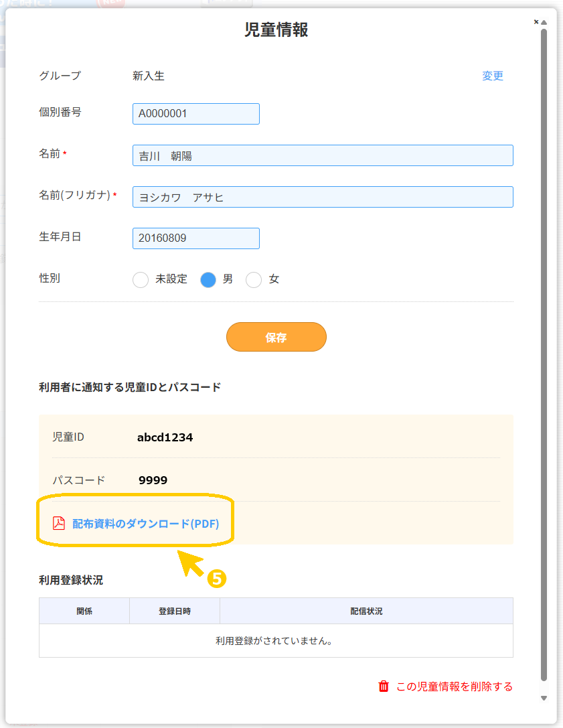Select the 未設定 gender radio button
The height and width of the screenshot is (728, 563).
coord(141,279)
